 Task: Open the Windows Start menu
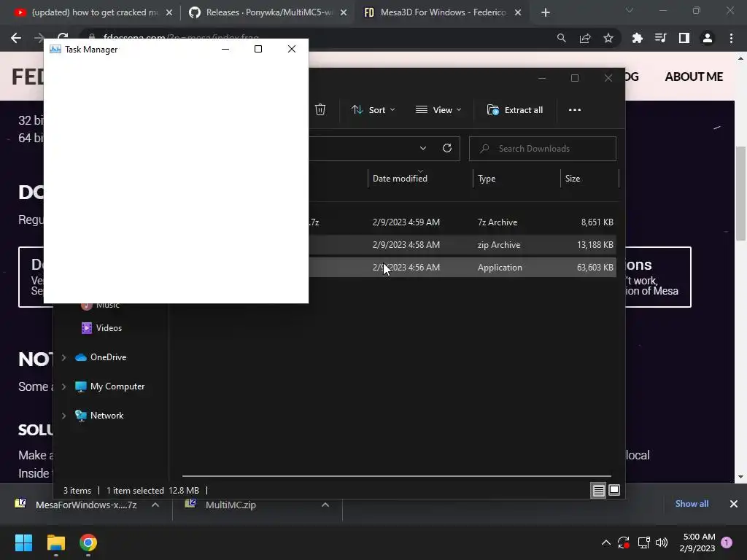[x=23, y=542]
